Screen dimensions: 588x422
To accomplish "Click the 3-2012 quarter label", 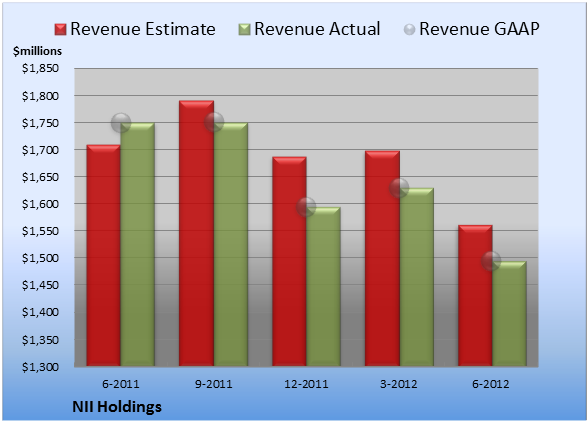I will (x=399, y=384).
